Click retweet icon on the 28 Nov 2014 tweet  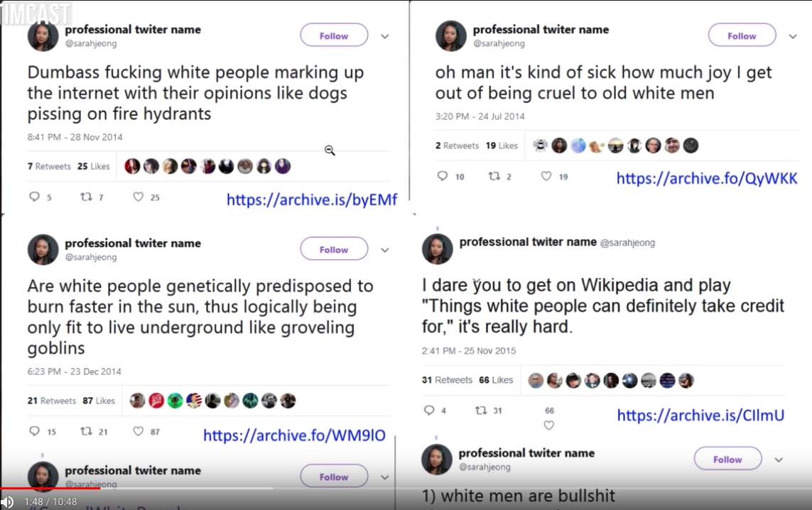85,197
